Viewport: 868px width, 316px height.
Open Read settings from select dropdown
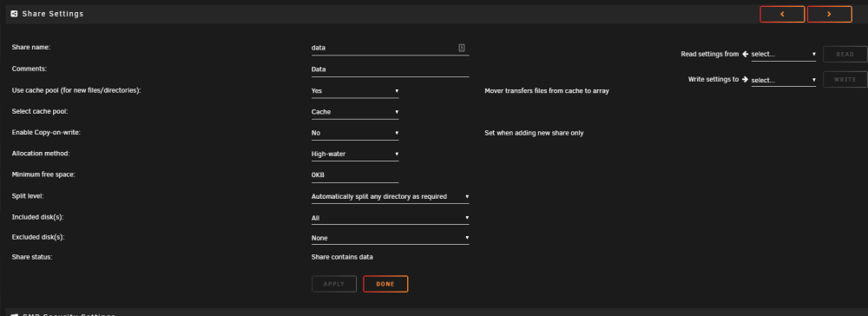pyautogui.click(x=783, y=54)
